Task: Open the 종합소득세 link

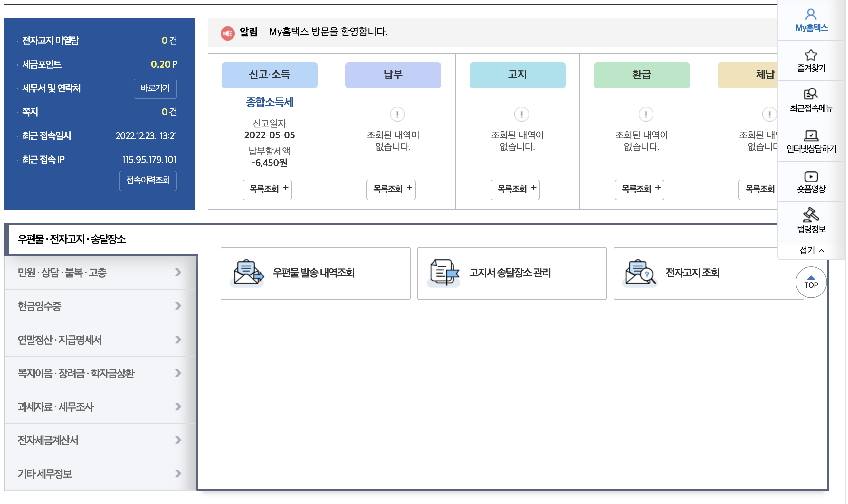Action: [x=269, y=102]
